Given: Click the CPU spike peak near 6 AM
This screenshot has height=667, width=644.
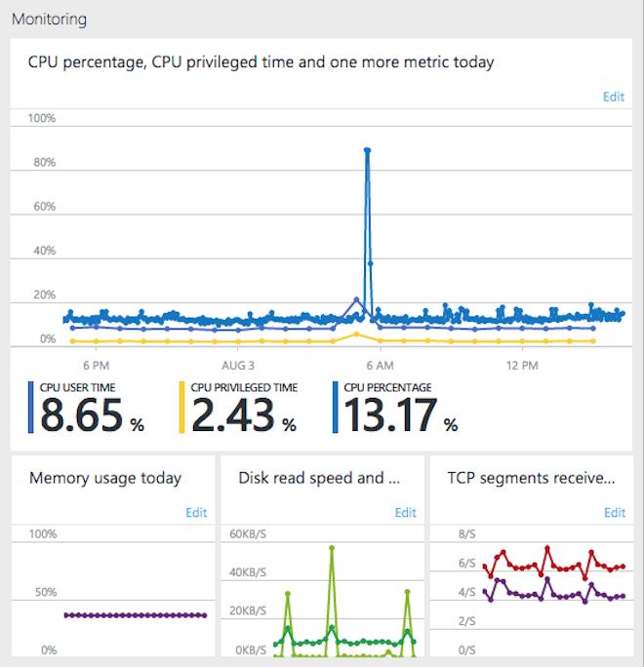Looking at the screenshot, I should (x=367, y=150).
